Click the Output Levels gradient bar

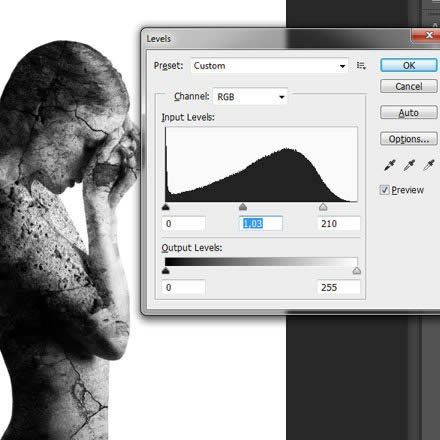point(261,262)
